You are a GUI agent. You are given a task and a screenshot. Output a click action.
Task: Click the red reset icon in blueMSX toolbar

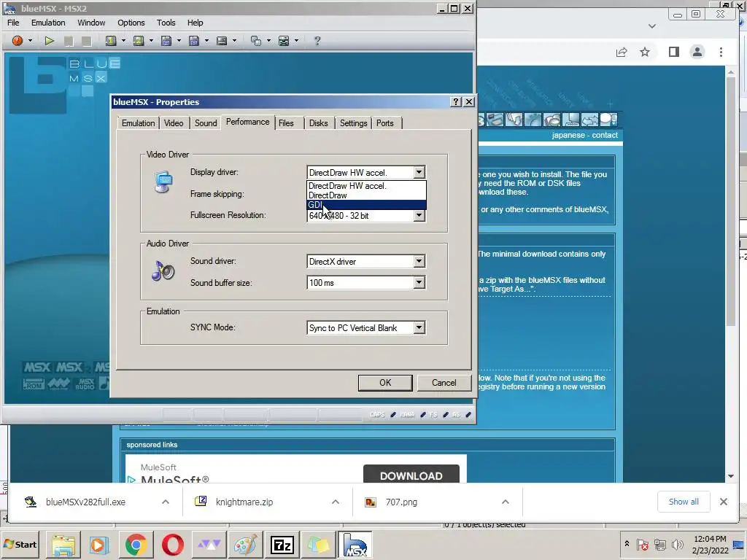click(x=18, y=41)
